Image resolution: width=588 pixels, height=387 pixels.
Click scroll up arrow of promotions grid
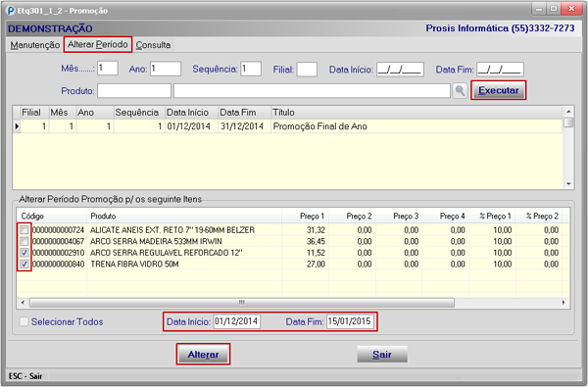coord(568,112)
